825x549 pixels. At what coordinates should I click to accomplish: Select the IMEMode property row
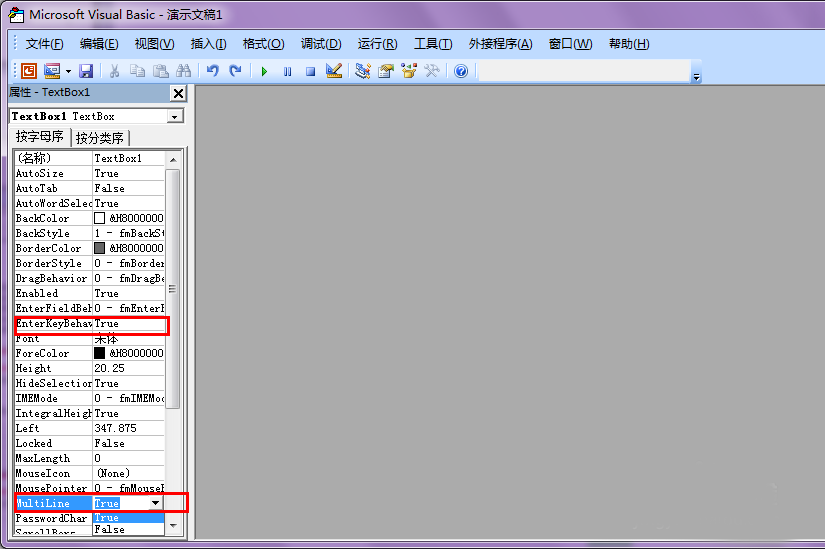(90, 398)
